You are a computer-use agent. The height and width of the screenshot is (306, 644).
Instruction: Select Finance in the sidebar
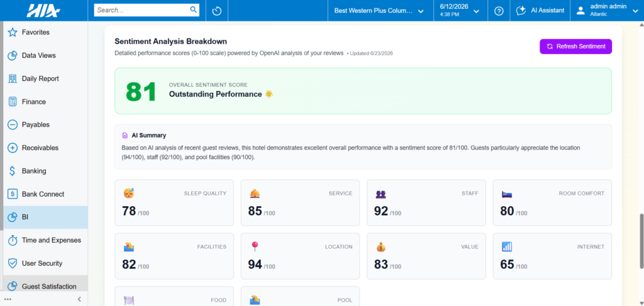45,102
